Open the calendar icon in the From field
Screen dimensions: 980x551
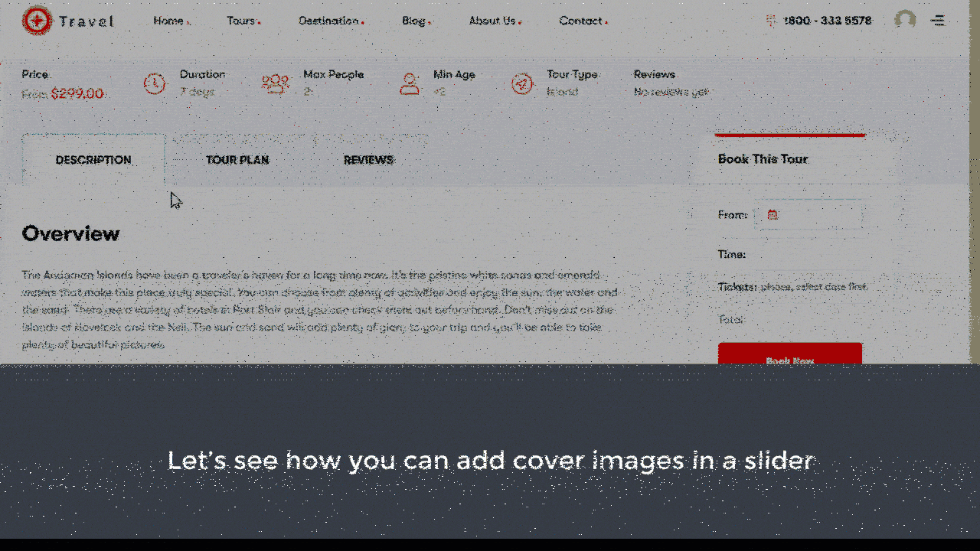(773, 215)
